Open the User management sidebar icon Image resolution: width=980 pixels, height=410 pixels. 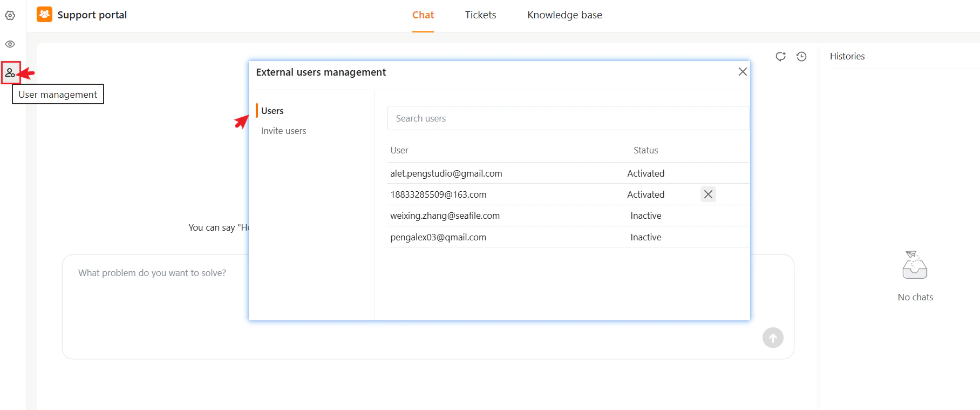pyautogui.click(x=10, y=72)
